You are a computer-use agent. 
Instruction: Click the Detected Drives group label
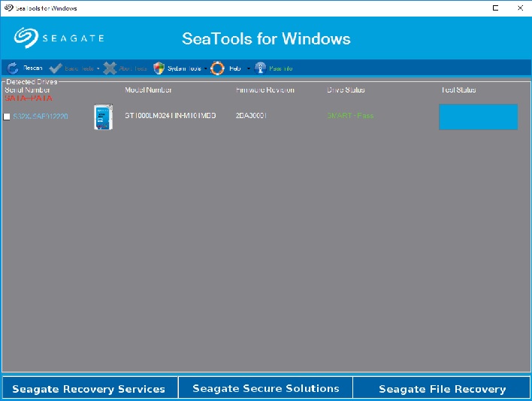(x=32, y=81)
